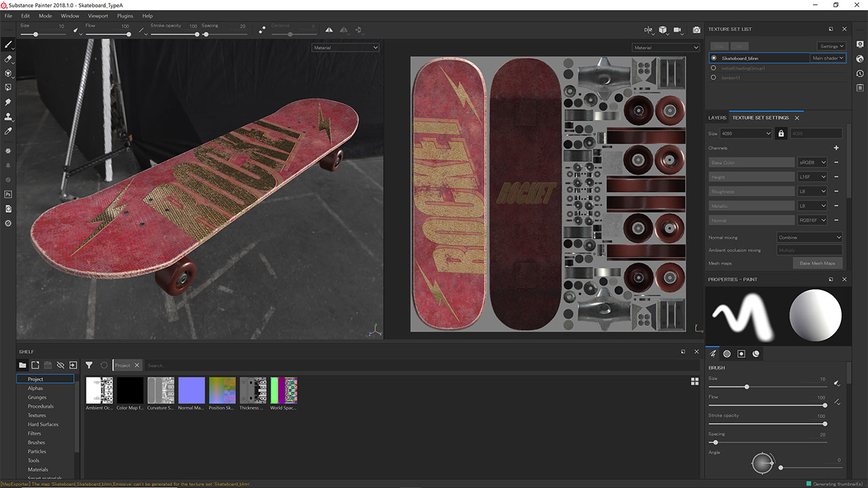Screen dimensions: 868x488
Task: Toggle symmetry icon in top toolbar
Action: coord(329,30)
